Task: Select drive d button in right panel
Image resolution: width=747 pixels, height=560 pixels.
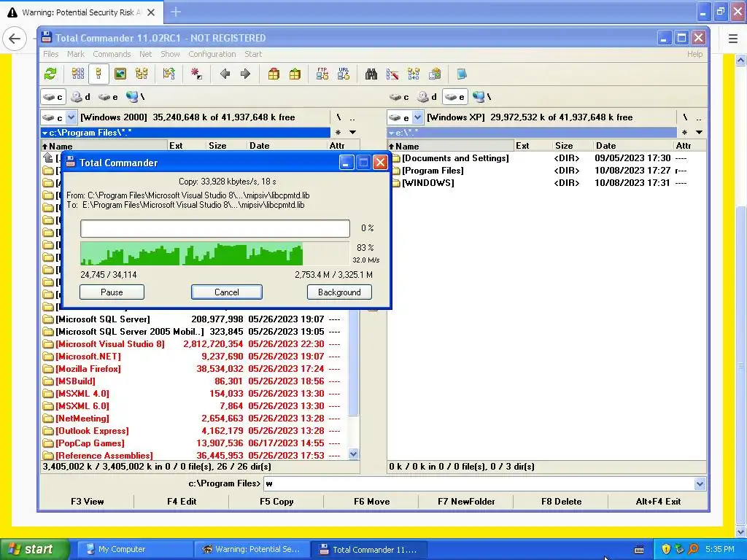Action: [x=427, y=97]
